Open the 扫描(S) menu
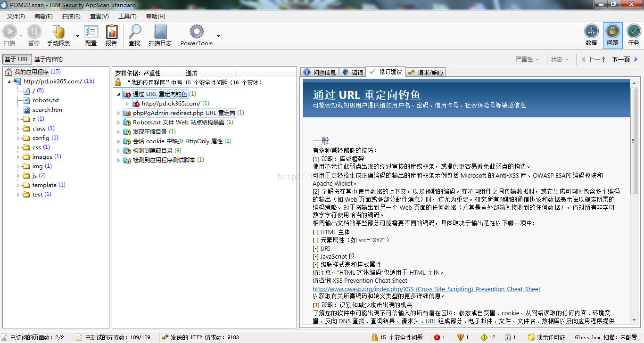Screen dimensions: 644x343 coord(71,16)
